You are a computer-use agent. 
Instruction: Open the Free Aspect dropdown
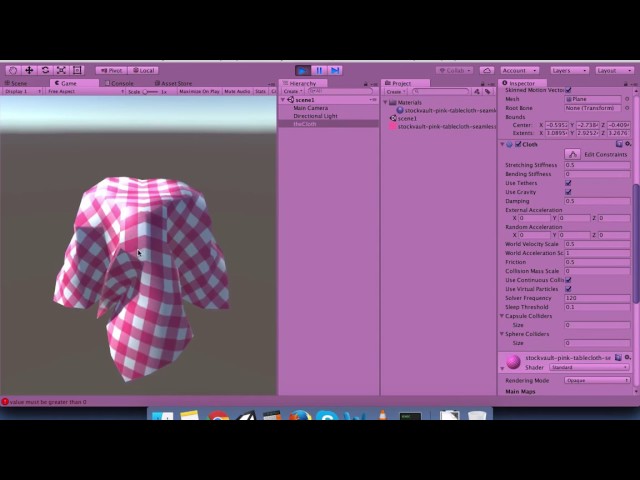click(85, 91)
